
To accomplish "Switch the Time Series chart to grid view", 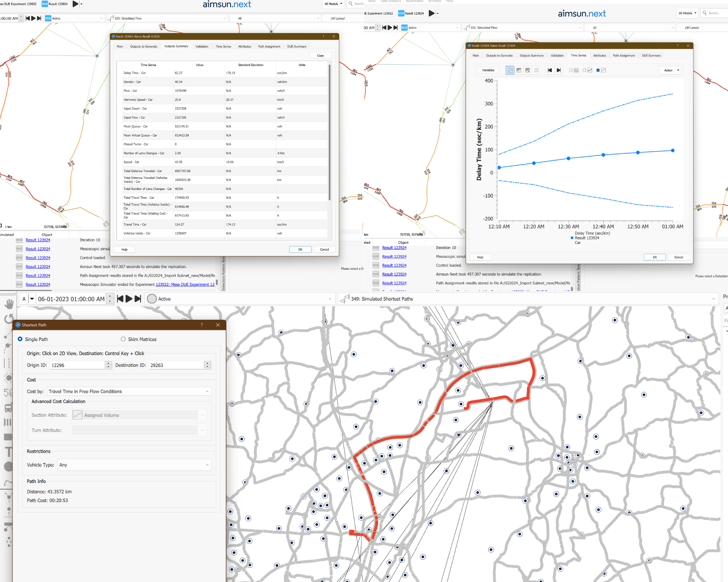I will pos(536,70).
